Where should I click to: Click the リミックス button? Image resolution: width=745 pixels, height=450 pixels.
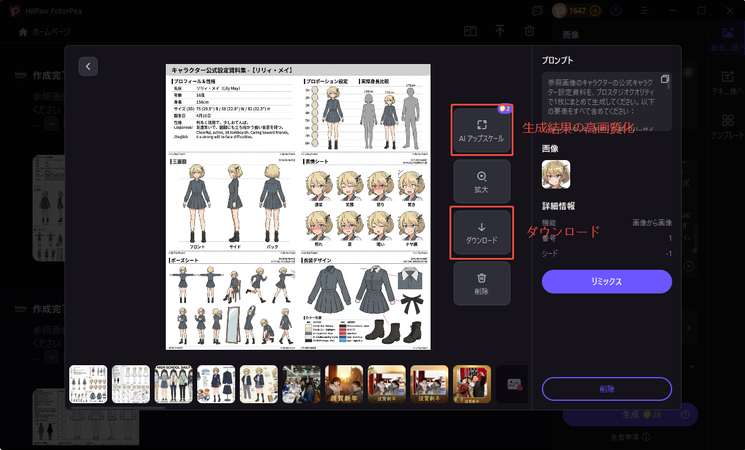(607, 281)
